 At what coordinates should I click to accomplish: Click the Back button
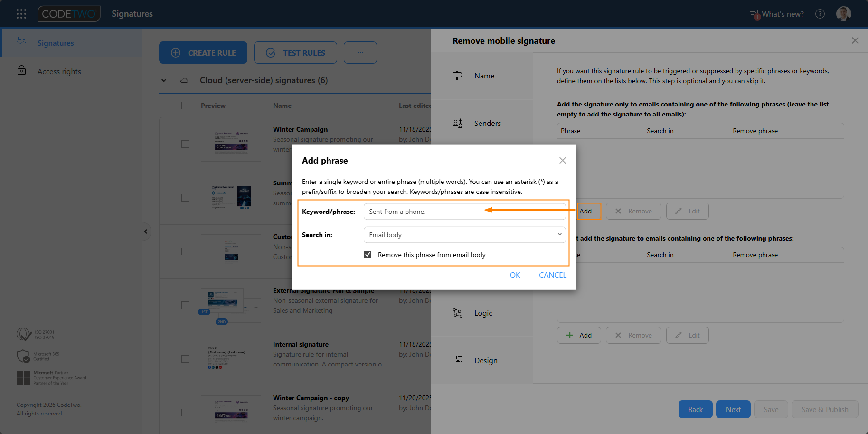click(695, 409)
